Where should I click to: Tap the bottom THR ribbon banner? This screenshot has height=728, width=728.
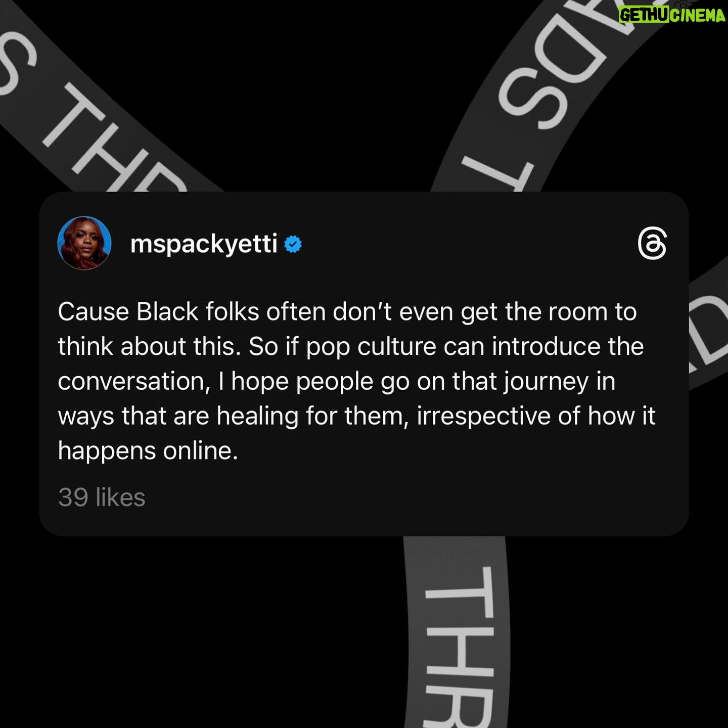(458, 632)
